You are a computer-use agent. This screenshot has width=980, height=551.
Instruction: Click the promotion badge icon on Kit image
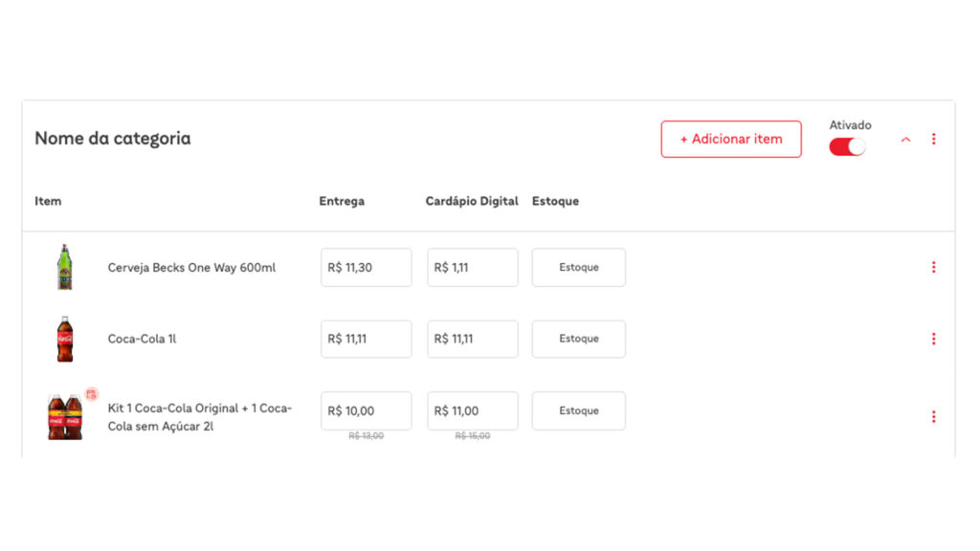[x=91, y=394]
